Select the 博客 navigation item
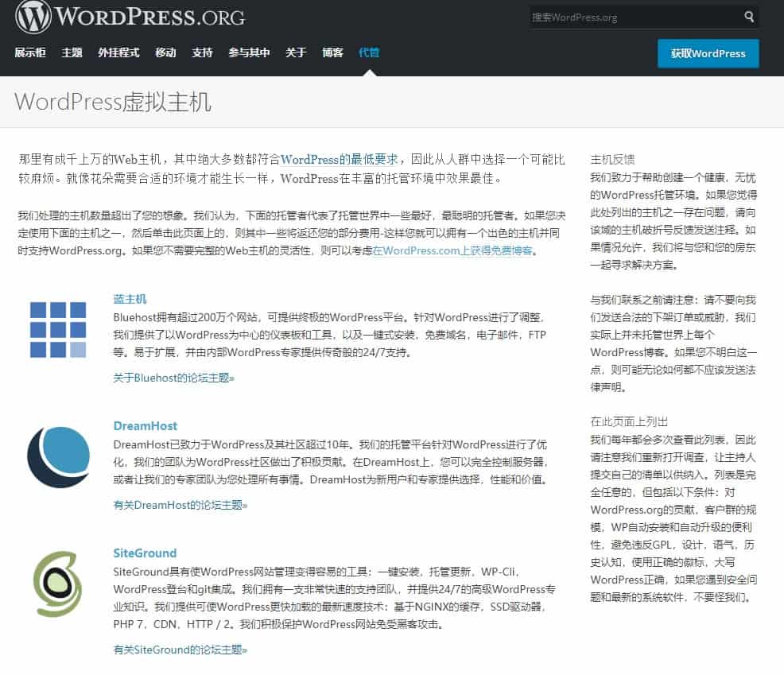The width and height of the screenshot is (784, 675). [x=333, y=51]
